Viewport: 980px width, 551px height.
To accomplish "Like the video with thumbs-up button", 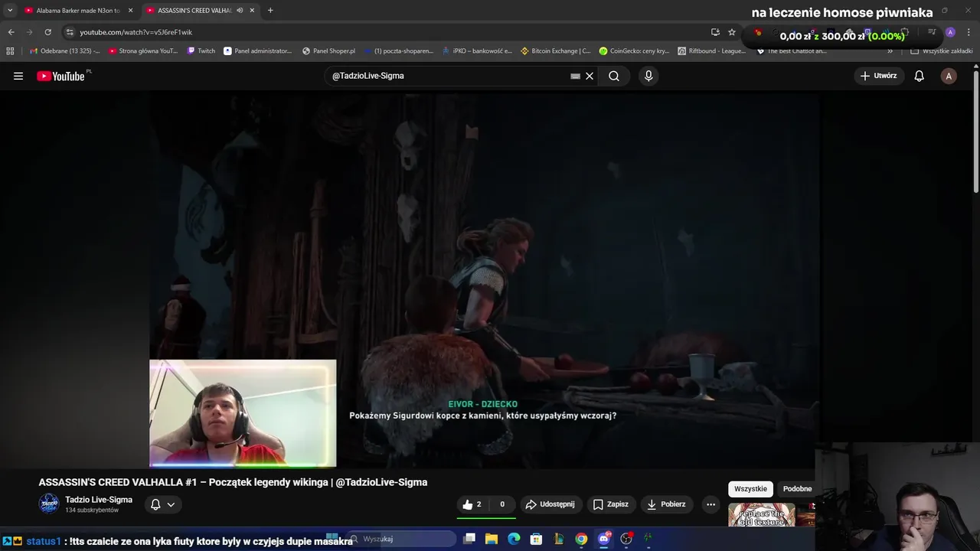I will tap(472, 504).
